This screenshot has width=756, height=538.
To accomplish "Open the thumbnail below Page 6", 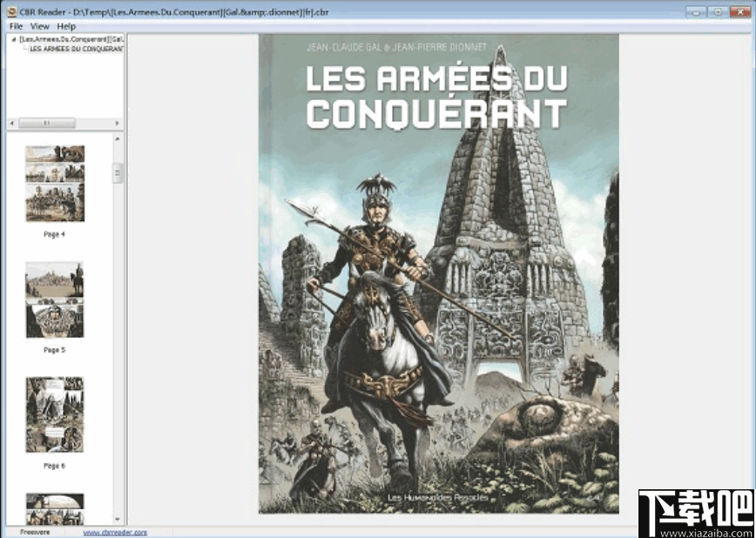I will click(55, 509).
